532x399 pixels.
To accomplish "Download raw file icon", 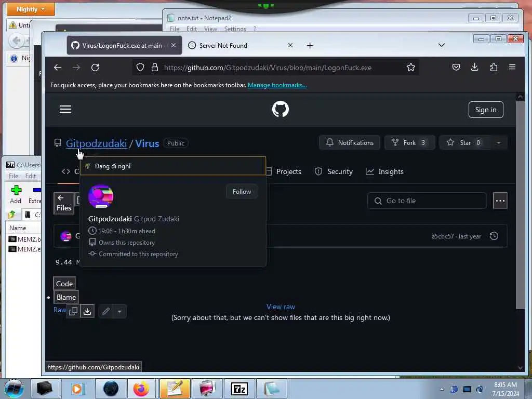I will pos(87,311).
